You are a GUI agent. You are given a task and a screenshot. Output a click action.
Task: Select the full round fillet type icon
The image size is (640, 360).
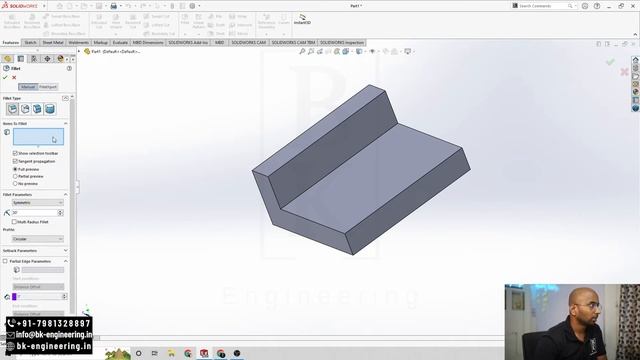tap(50, 109)
